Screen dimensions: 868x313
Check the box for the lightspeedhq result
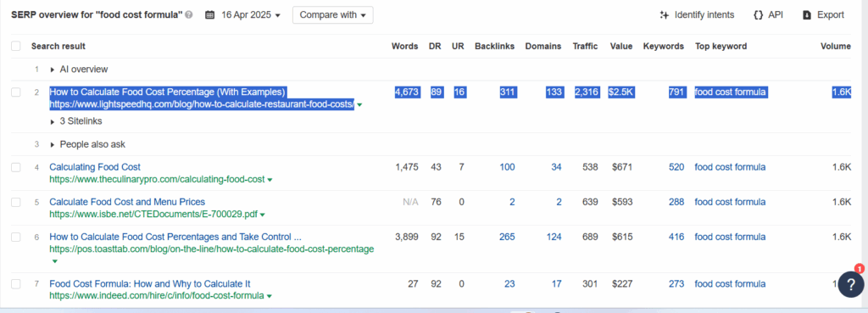pyautogui.click(x=16, y=92)
